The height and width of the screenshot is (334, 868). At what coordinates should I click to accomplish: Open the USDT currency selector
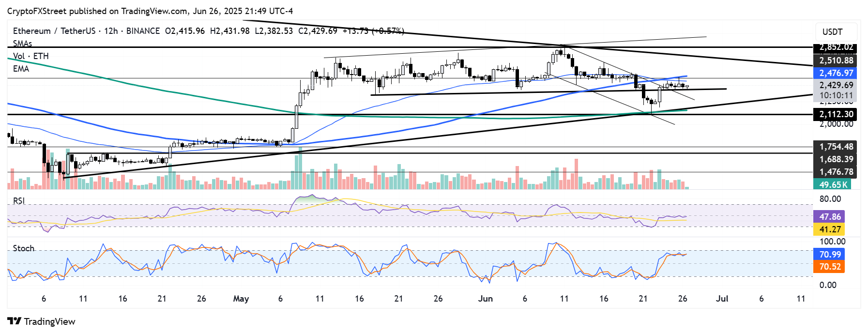[x=832, y=32]
